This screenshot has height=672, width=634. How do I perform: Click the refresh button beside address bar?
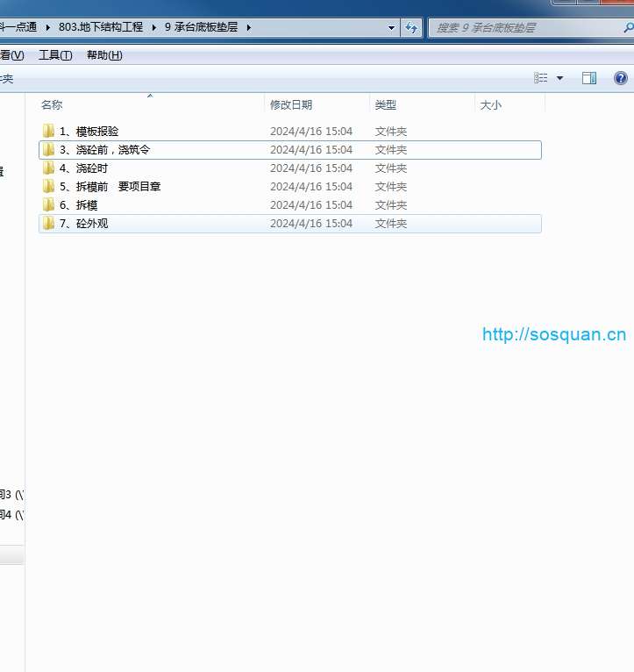tap(411, 27)
